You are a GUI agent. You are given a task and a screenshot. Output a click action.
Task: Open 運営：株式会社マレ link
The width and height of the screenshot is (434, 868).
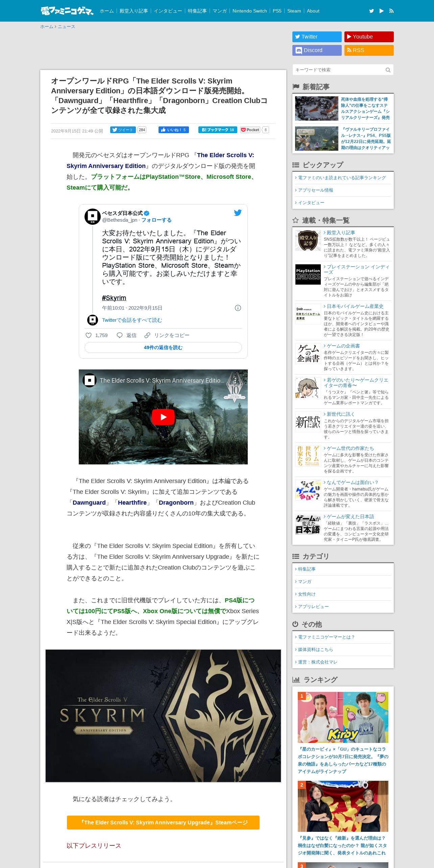318,662
